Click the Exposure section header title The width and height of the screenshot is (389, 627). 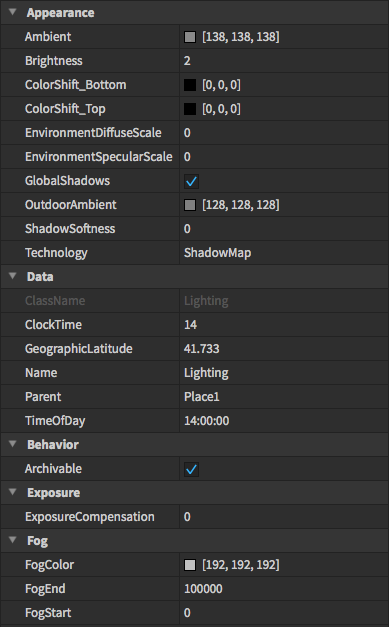(x=53, y=493)
